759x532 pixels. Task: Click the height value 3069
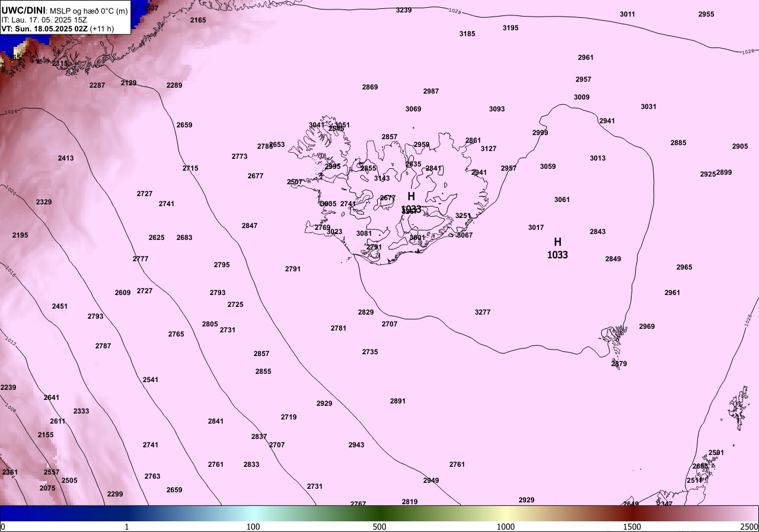tap(413, 109)
